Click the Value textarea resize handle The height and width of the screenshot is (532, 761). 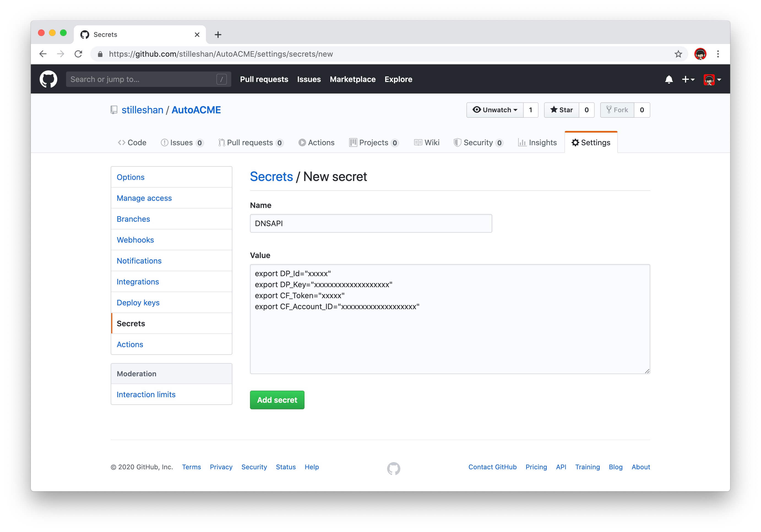pyautogui.click(x=647, y=371)
